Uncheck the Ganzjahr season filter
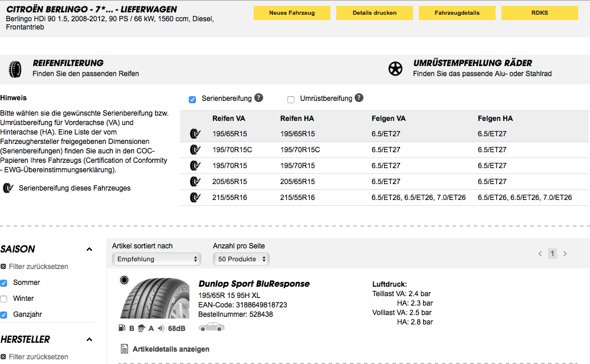590x364 pixels. (4, 314)
